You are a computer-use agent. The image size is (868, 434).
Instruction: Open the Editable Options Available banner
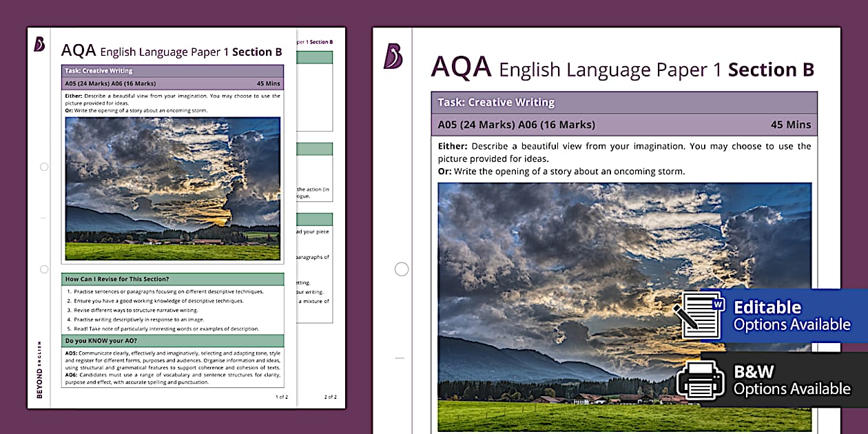click(x=791, y=316)
